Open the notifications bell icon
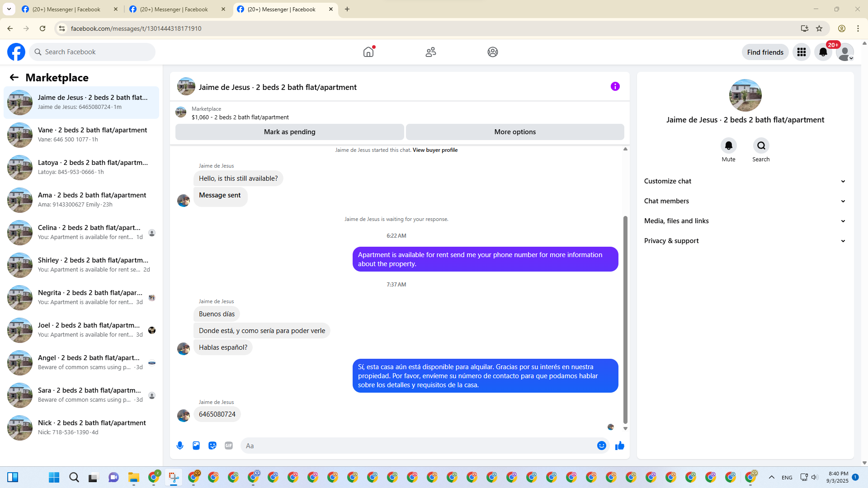This screenshot has height=488, width=868. click(x=823, y=52)
